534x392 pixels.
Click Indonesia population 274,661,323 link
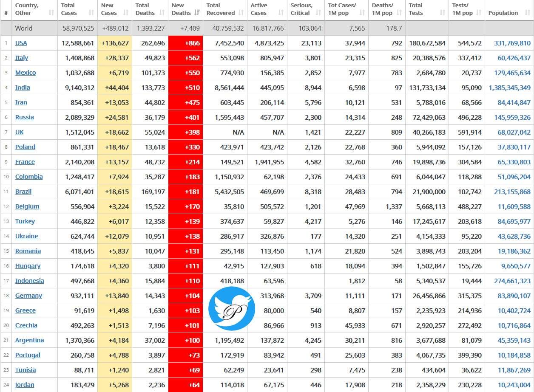[512, 281]
